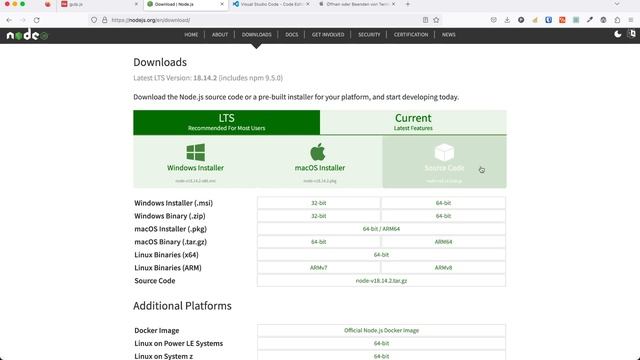Bookmark this page with the star icon
Image resolution: width=640 pixels, height=360 pixels.
[436, 20]
